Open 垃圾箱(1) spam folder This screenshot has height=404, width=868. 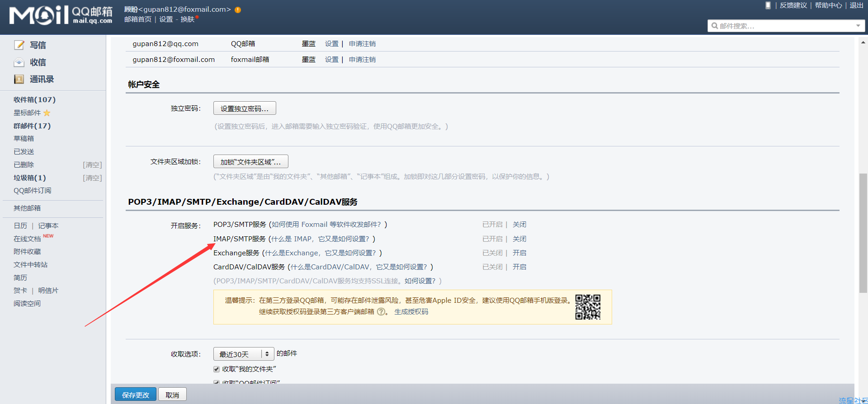click(30, 178)
